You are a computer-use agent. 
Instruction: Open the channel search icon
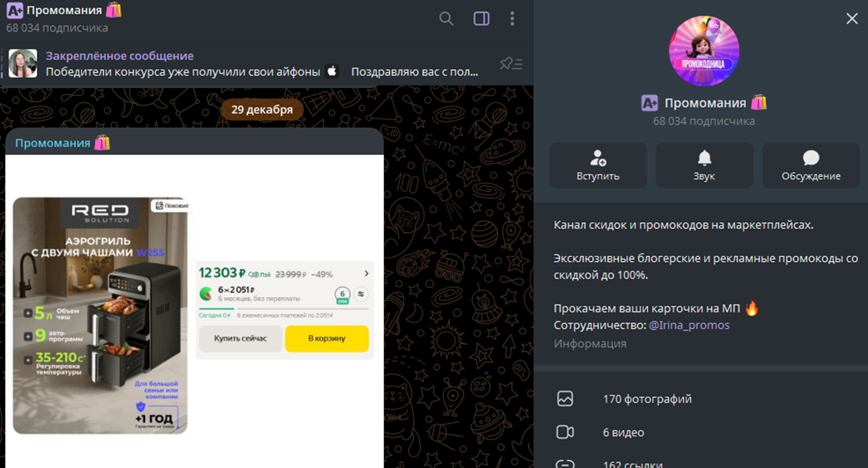[x=446, y=19]
